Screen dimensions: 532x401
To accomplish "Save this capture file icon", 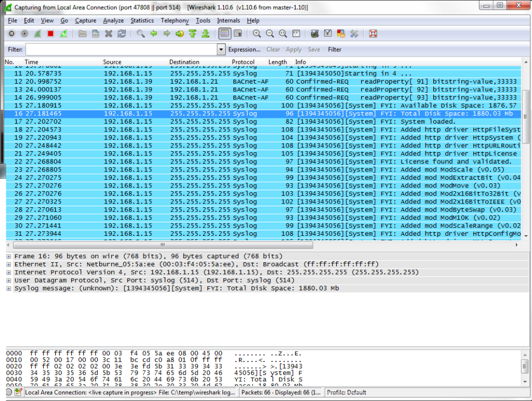I will tap(96, 34).
